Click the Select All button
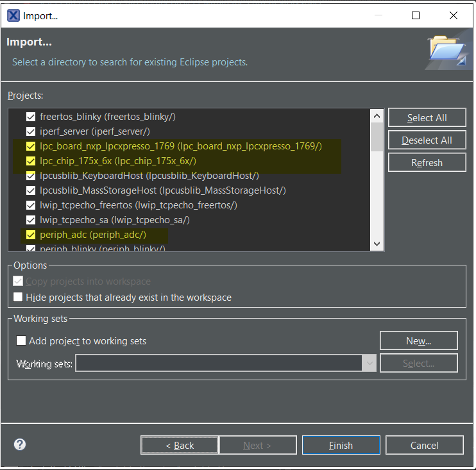This screenshot has width=476, height=470. click(x=427, y=117)
